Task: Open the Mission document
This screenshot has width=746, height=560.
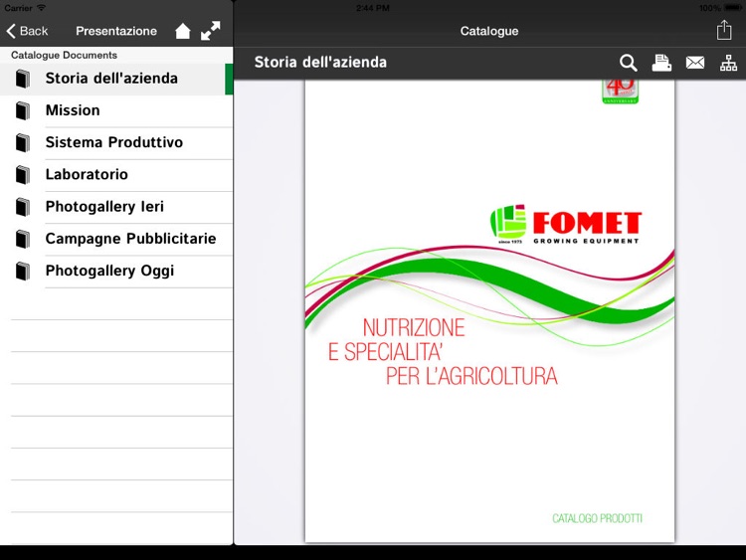Action: [116, 110]
